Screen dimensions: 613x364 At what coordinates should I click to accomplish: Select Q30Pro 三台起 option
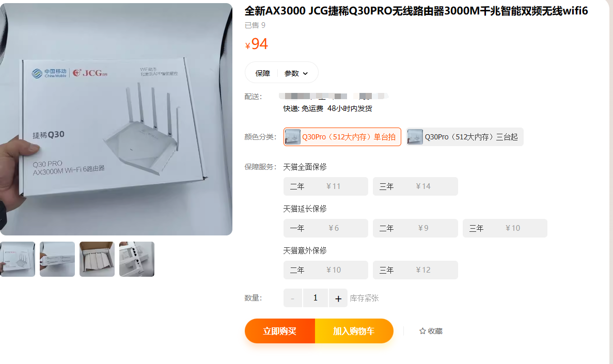464,137
